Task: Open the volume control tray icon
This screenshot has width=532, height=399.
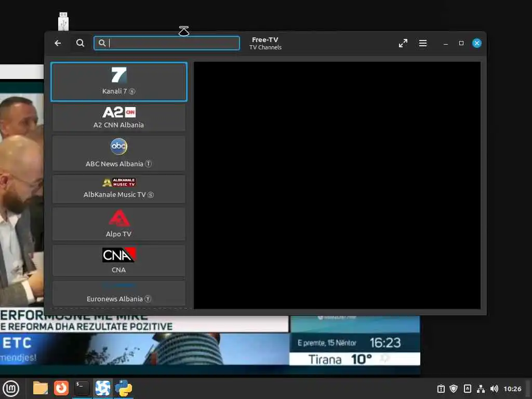Action: pos(494,389)
